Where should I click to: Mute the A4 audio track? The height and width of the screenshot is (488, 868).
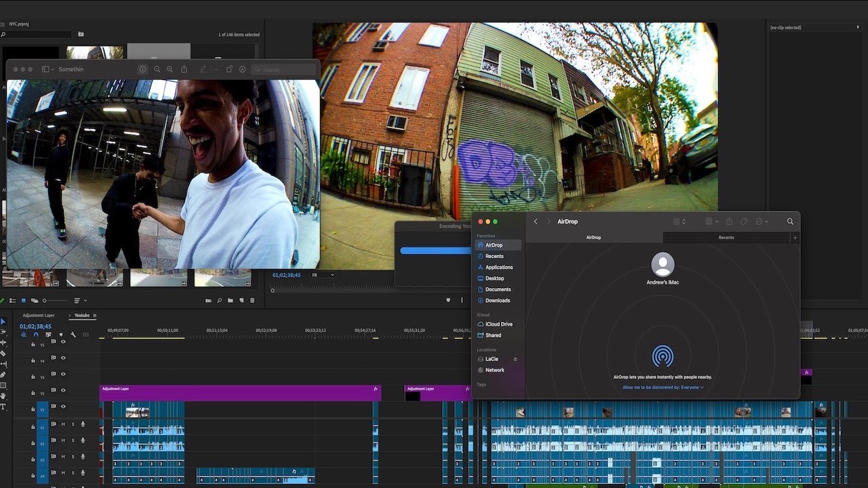(x=63, y=472)
